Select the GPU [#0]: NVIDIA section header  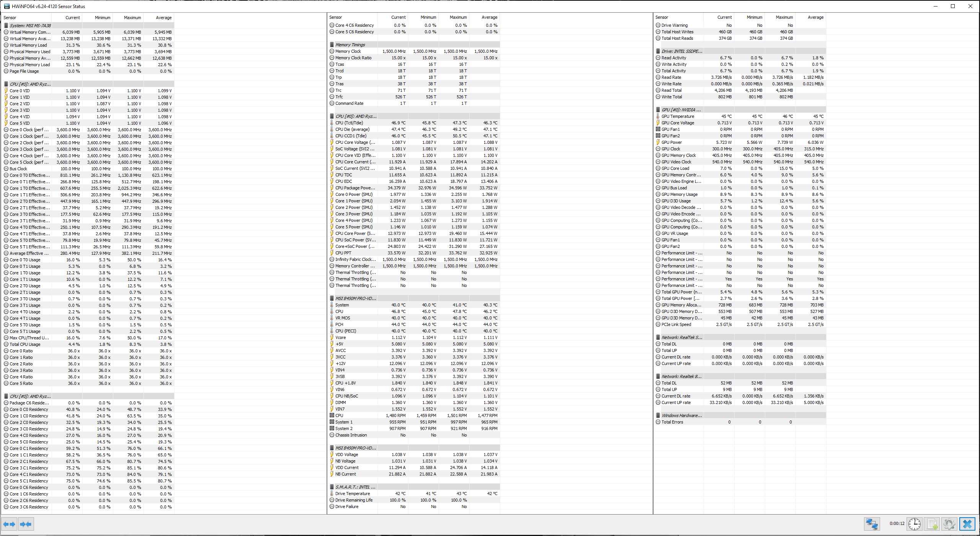click(x=681, y=110)
